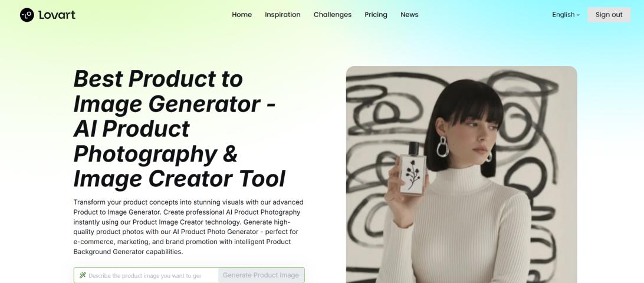
Task: Open the English language dropdown
Action: click(x=566, y=15)
